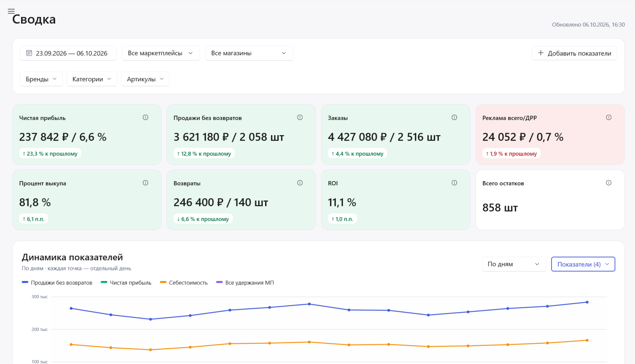Click the last blue point on sales line

[x=587, y=302]
